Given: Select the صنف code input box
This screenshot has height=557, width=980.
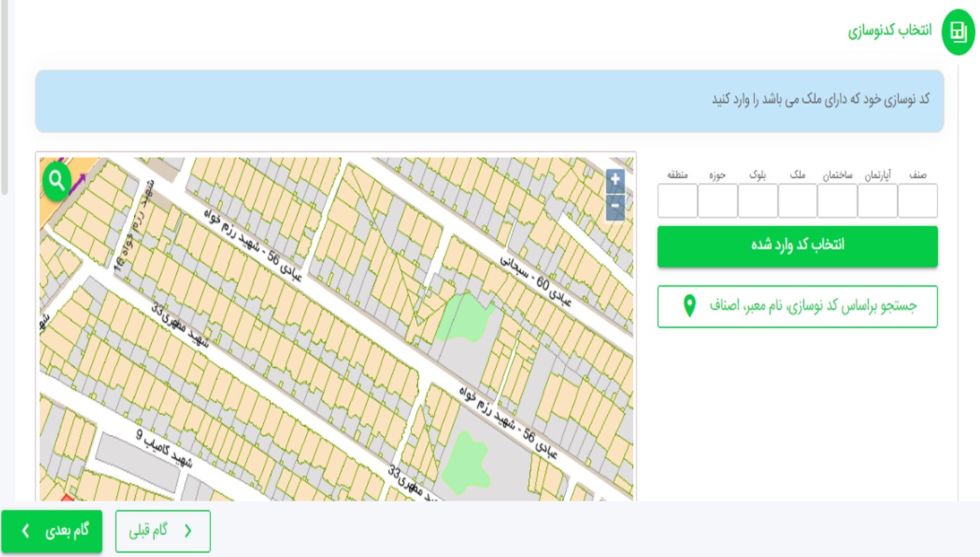Looking at the screenshot, I should (x=917, y=200).
